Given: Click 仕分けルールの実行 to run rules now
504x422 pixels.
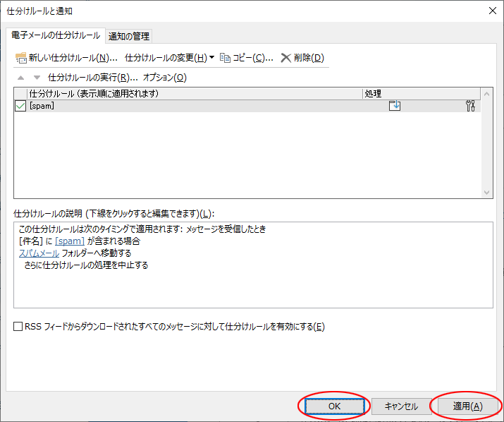Looking at the screenshot, I should (x=92, y=78).
